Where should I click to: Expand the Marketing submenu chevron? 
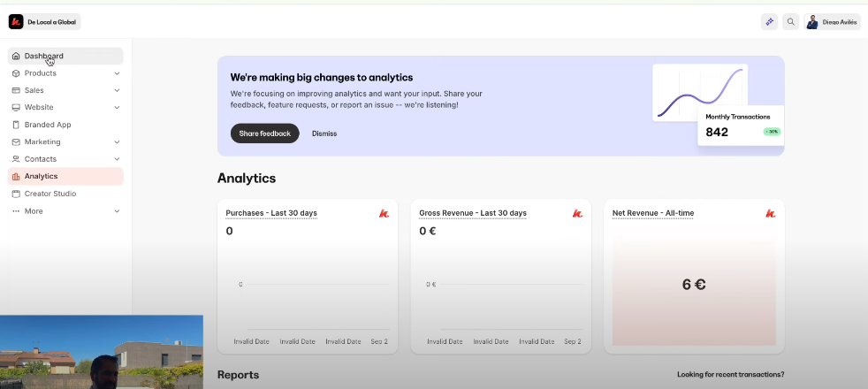[x=118, y=142]
